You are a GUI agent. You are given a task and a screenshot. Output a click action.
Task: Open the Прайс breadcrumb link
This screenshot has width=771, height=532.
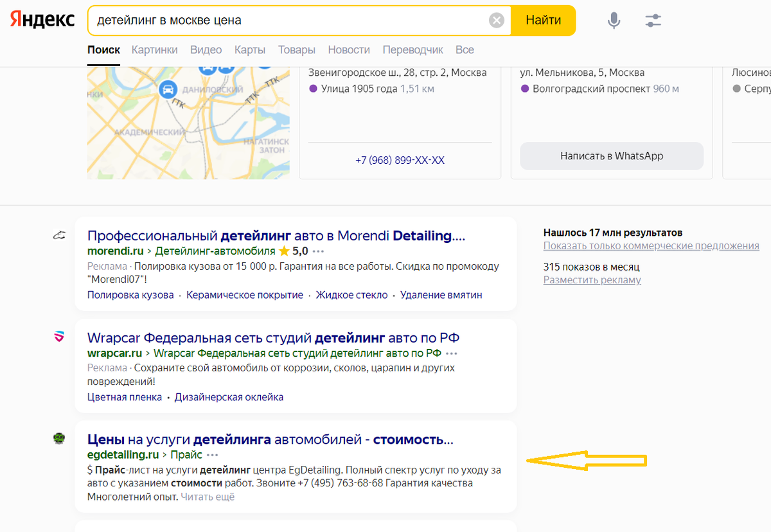pyautogui.click(x=186, y=455)
